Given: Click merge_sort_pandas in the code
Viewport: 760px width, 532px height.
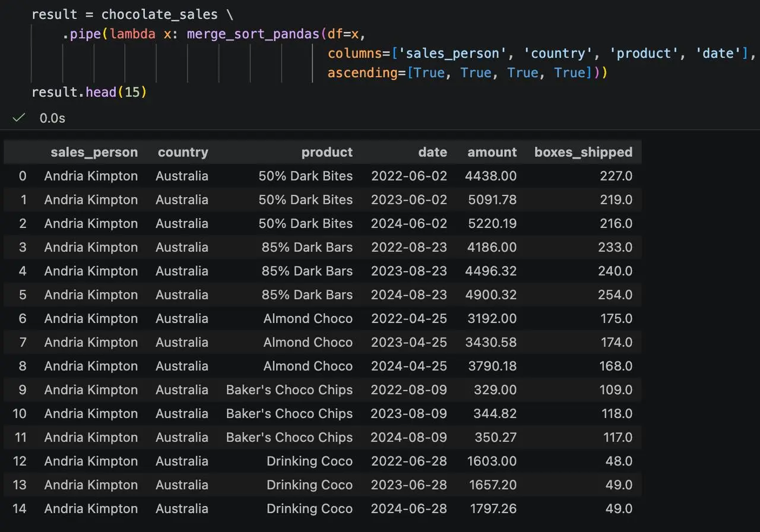Looking at the screenshot, I should click(254, 34).
